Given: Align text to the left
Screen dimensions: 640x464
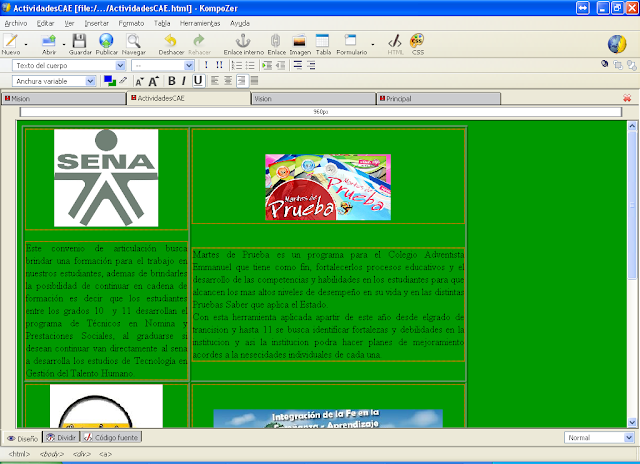Looking at the screenshot, I should click(x=215, y=81).
